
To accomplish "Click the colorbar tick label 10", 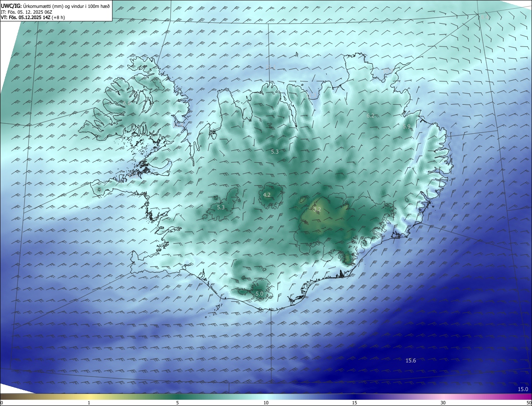I will coord(266,403).
